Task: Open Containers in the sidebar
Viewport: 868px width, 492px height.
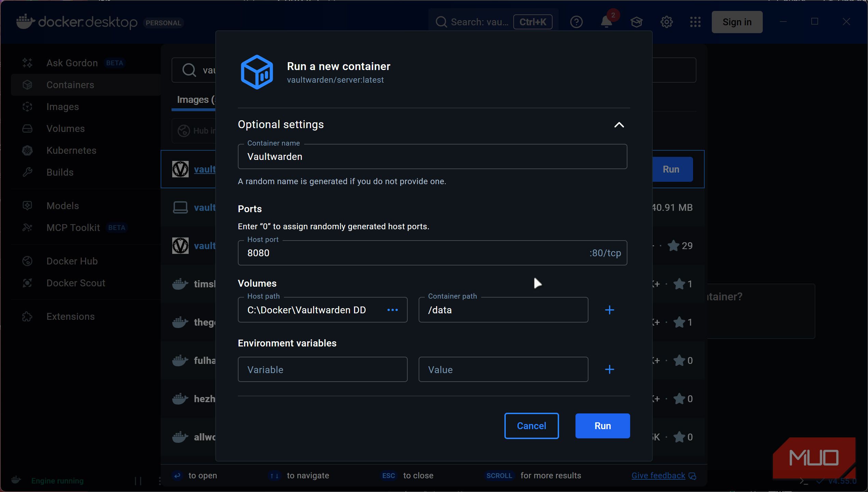Action: 85,85
